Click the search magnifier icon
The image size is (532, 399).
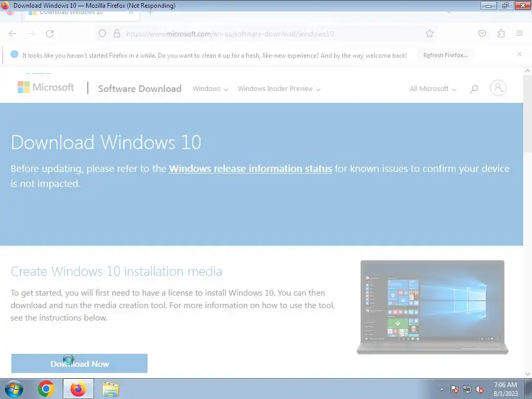pos(474,89)
